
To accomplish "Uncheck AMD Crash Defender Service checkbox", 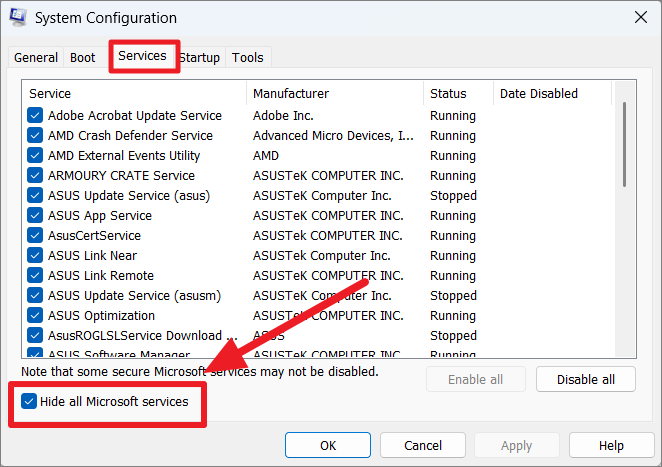I will point(35,136).
